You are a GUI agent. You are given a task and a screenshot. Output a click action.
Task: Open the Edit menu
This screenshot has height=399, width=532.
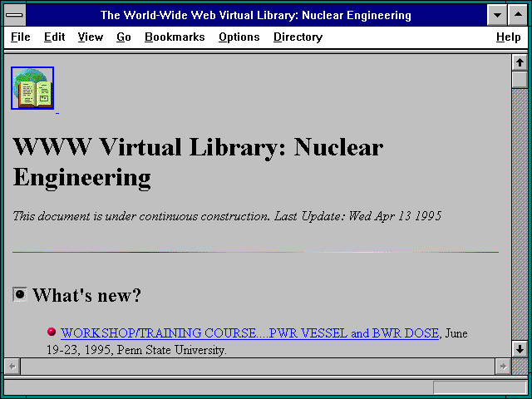(54, 37)
